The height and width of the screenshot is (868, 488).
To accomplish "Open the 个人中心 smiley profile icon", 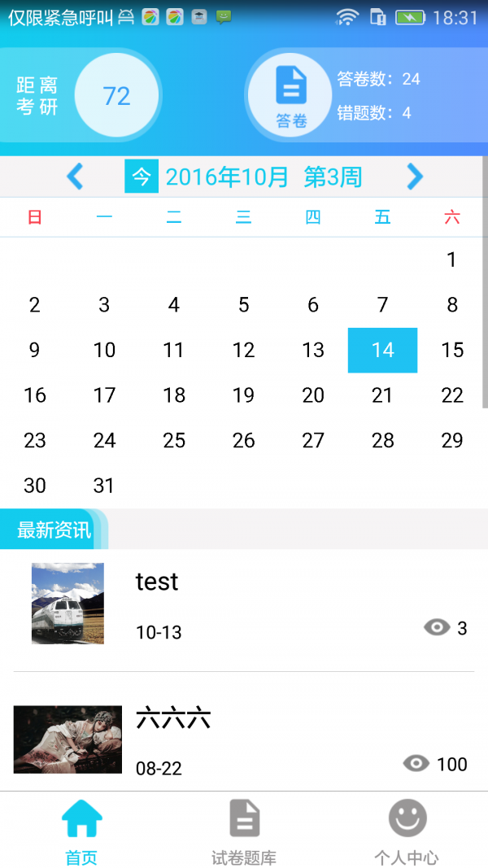I will [x=407, y=818].
